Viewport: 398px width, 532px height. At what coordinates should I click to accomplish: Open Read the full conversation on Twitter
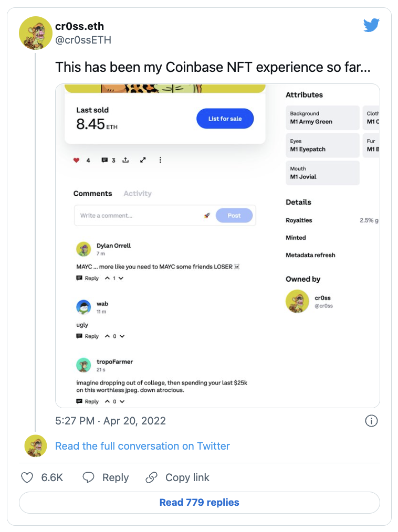pyautogui.click(x=142, y=446)
